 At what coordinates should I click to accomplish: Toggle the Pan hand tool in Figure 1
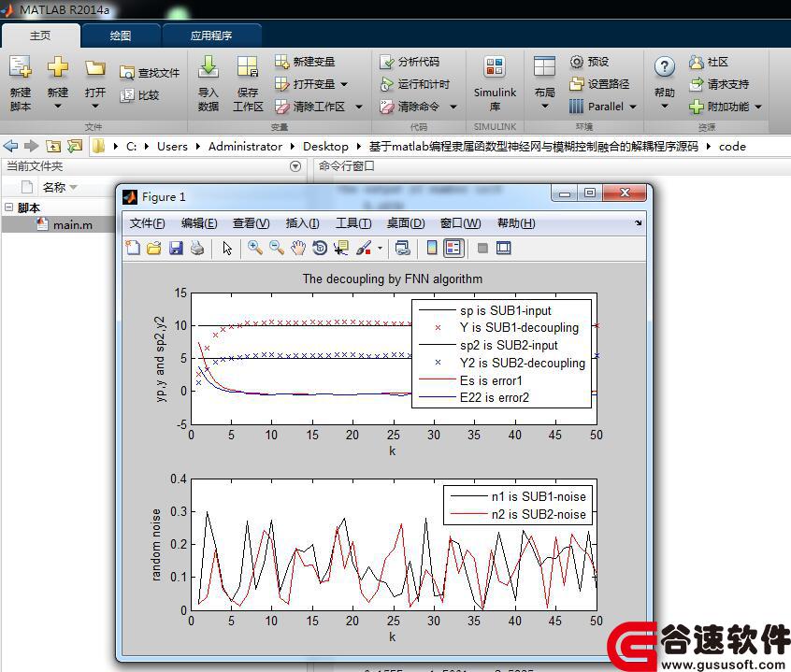(x=298, y=248)
